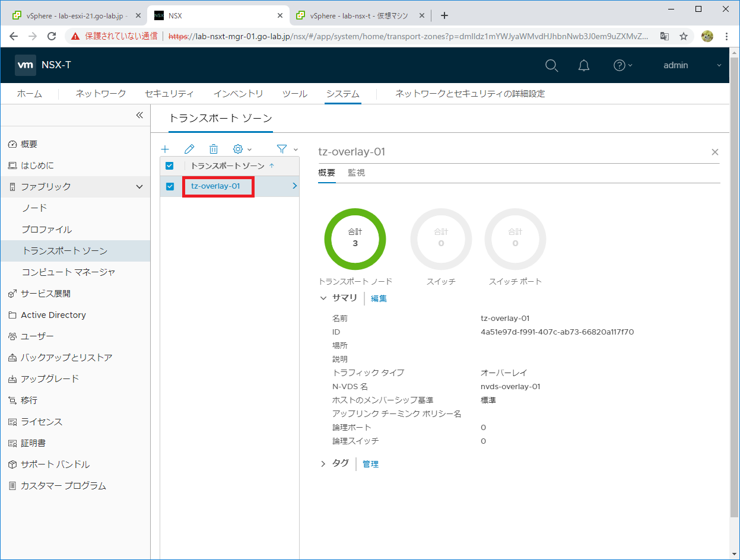
Task: Switch to vSphere lab-nsx-t browser tab
Action: point(360,15)
